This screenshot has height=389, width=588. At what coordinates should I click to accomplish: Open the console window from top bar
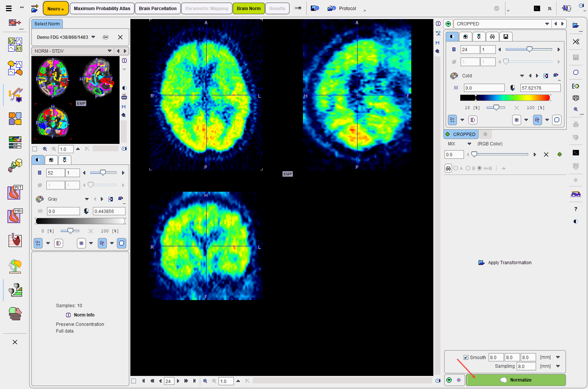pyautogui.click(x=537, y=9)
